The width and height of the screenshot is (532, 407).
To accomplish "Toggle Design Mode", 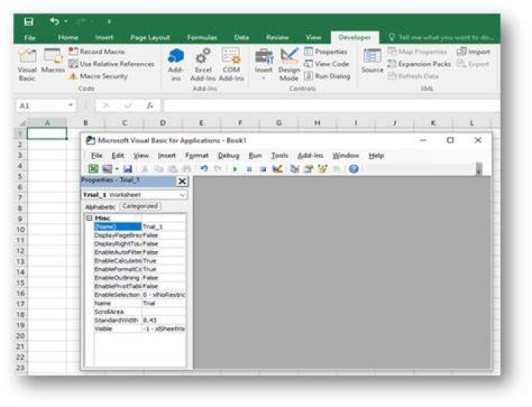I will tap(289, 64).
